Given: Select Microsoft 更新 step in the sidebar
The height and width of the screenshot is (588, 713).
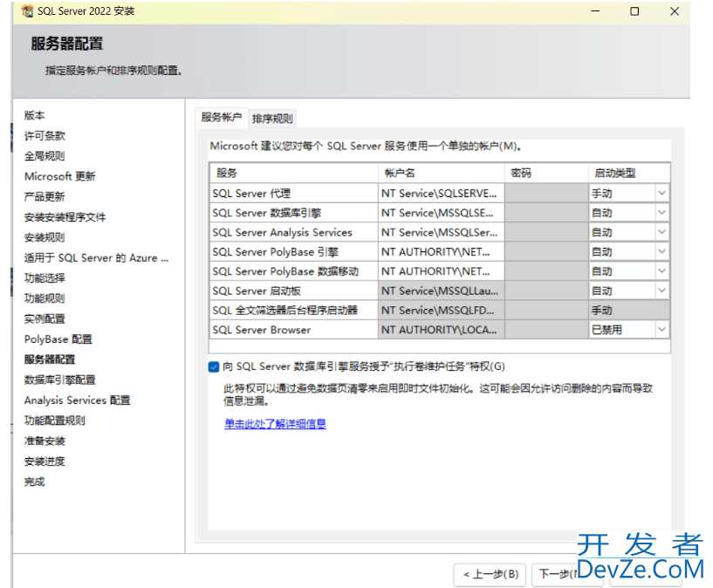Looking at the screenshot, I should coord(60,176).
